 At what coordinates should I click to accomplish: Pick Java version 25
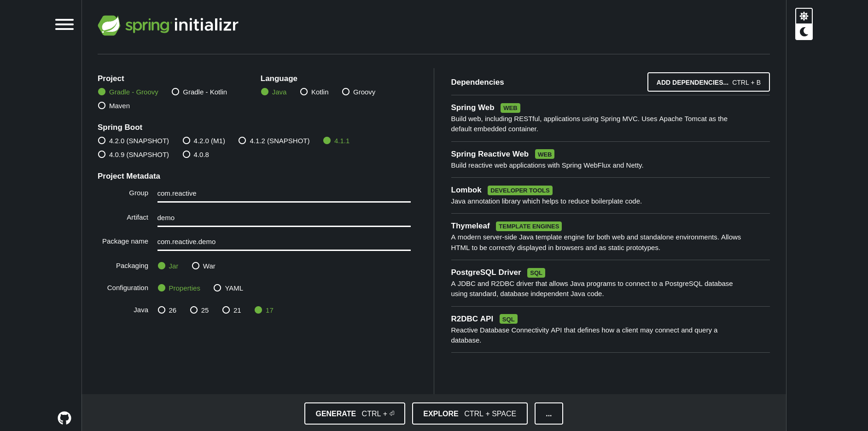[x=199, y=310]
